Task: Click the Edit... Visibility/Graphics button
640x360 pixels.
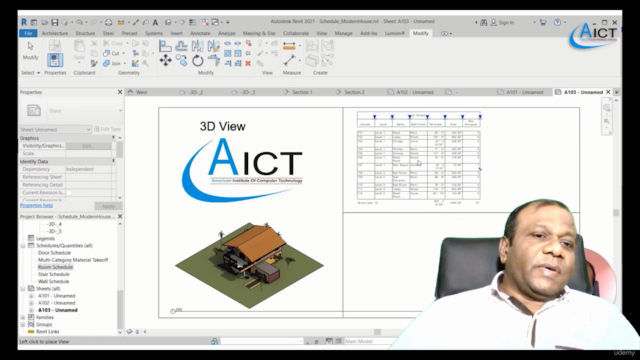Action: tap(88, 146)
